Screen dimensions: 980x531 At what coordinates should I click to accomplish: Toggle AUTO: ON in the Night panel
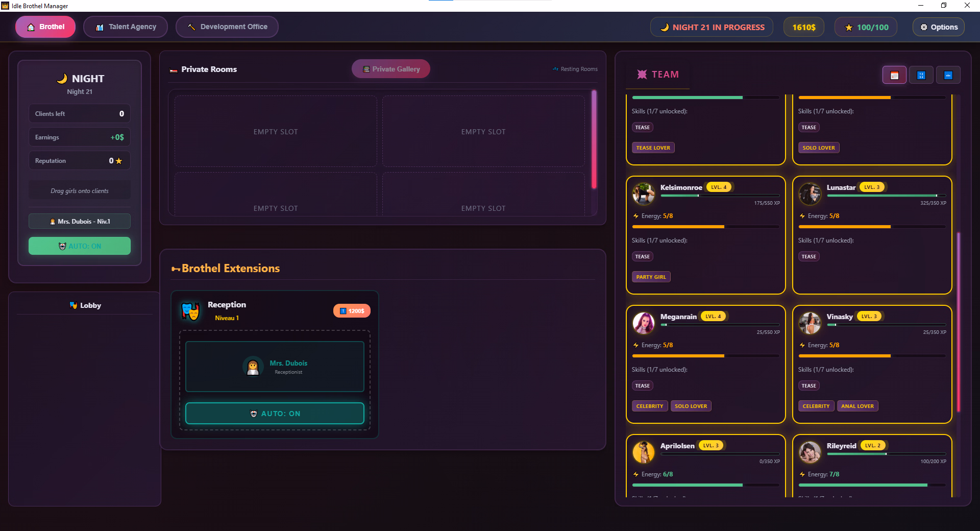80,246
